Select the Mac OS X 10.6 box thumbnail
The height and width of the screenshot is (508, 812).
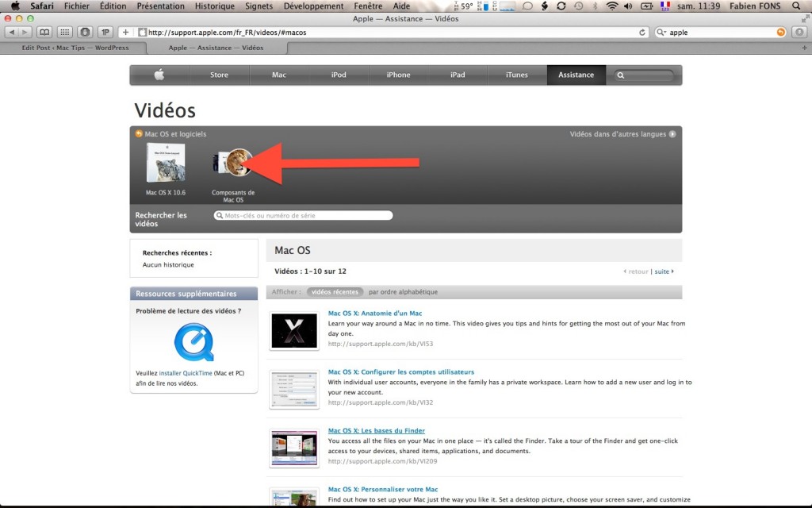[x=166, y=163]
